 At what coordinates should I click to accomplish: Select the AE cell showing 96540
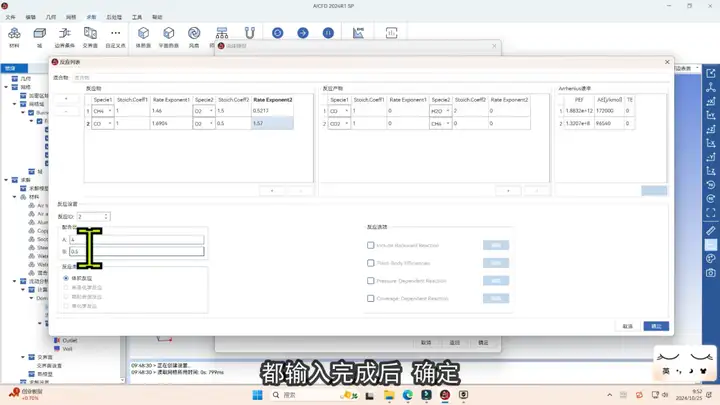[609, 124]
